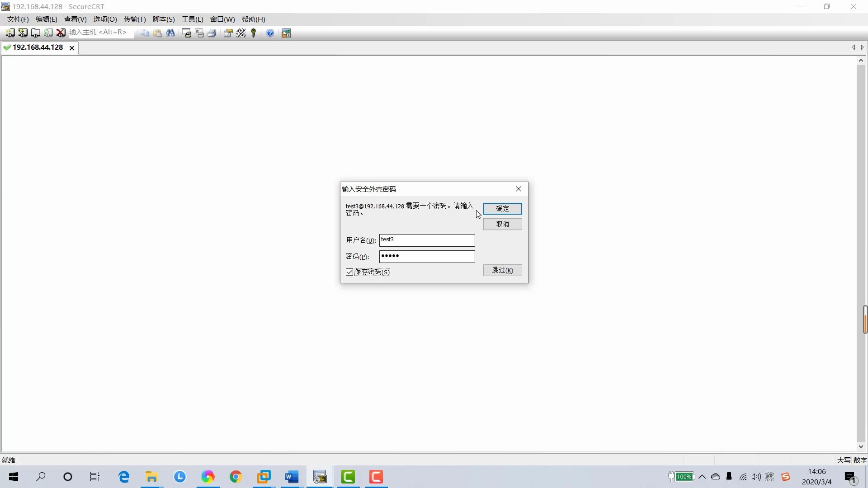This screenshot has width=868, height=488.
Task: Show hidden system tray icons chevron
Action: pyautogui.click(x=702, y=477)
